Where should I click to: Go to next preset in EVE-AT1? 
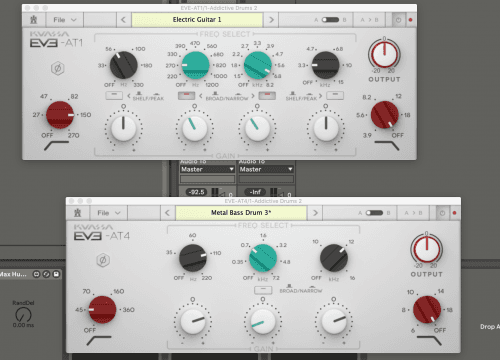pyautogui.click(x=271, y=20)
